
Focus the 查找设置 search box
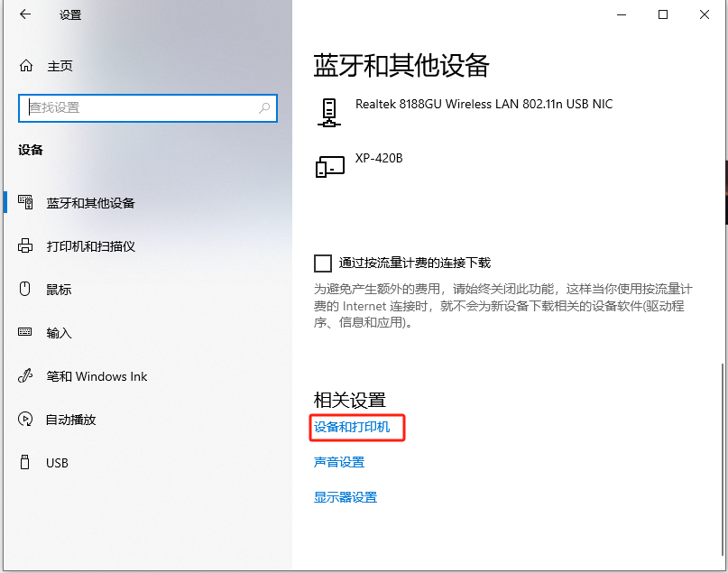pos(148,108)
